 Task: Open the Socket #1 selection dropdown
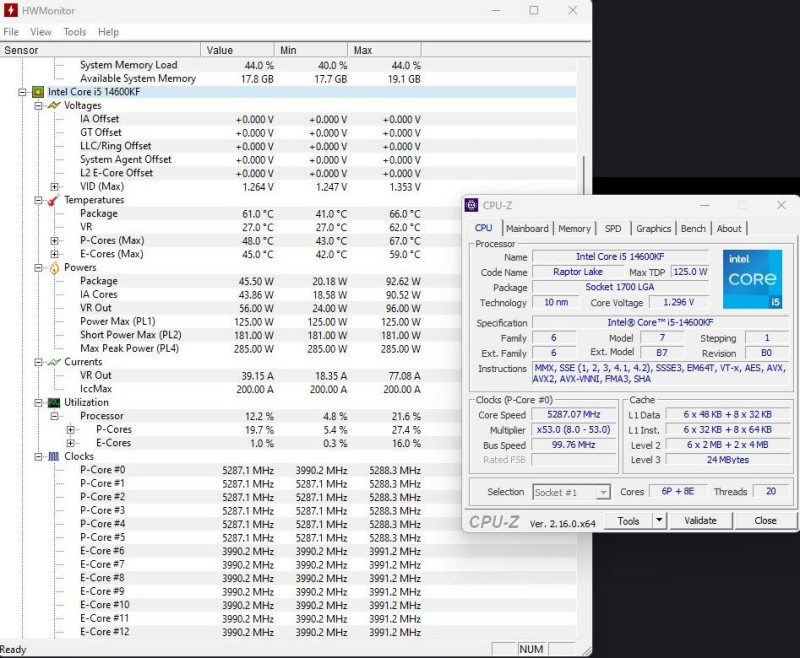(x=571, y=492)
